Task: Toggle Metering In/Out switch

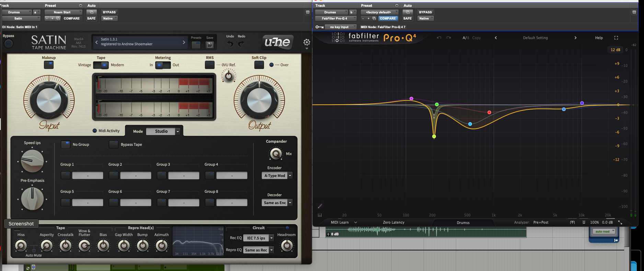Action: (x=163, y=65)
